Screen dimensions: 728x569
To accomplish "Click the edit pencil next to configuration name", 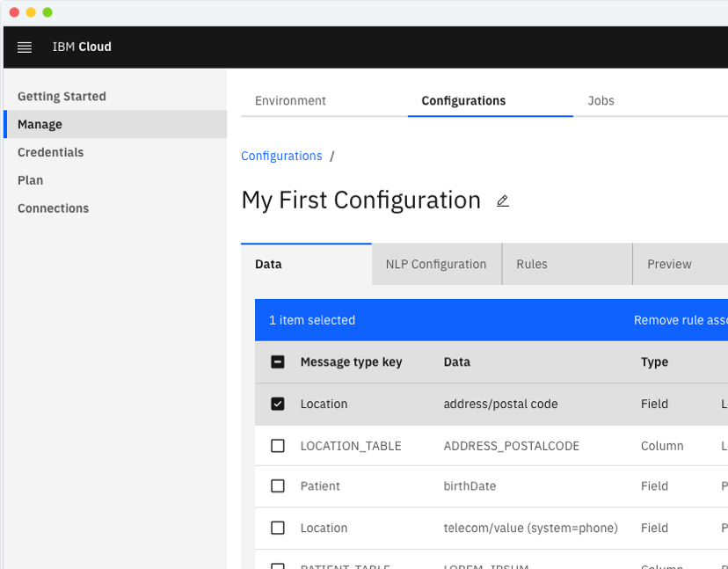I will [503, 201].
